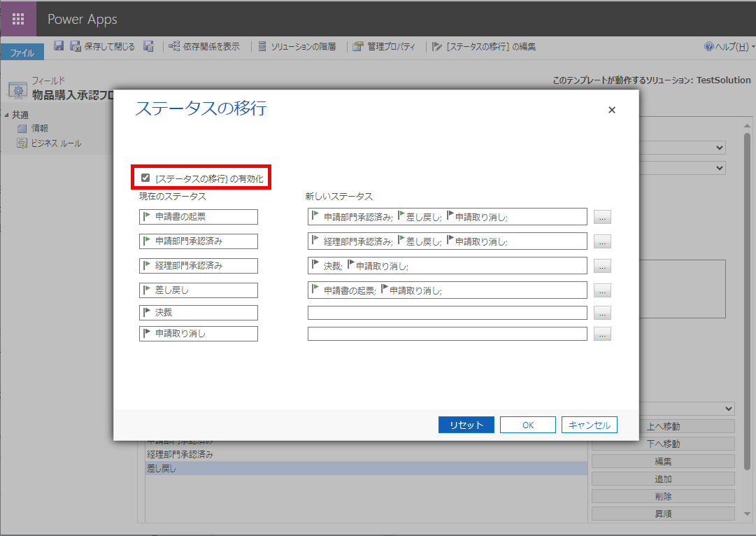Select 経理部門承認済み in background options list

pyautogui.click(x=366, y=454)
